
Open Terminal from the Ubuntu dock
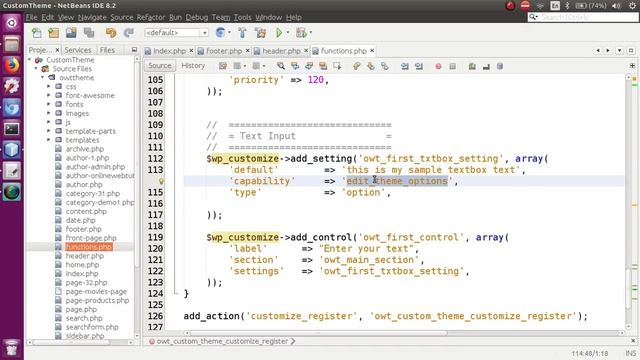point(11,129)
